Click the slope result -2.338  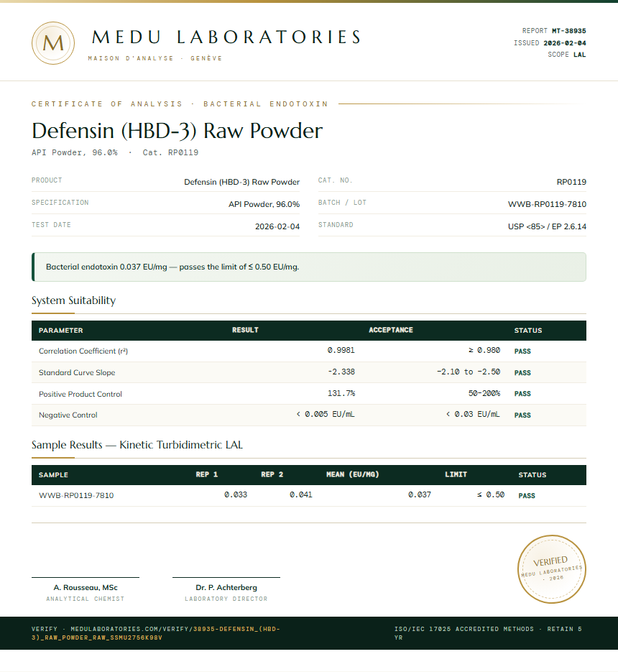click(x=341, y=372)
